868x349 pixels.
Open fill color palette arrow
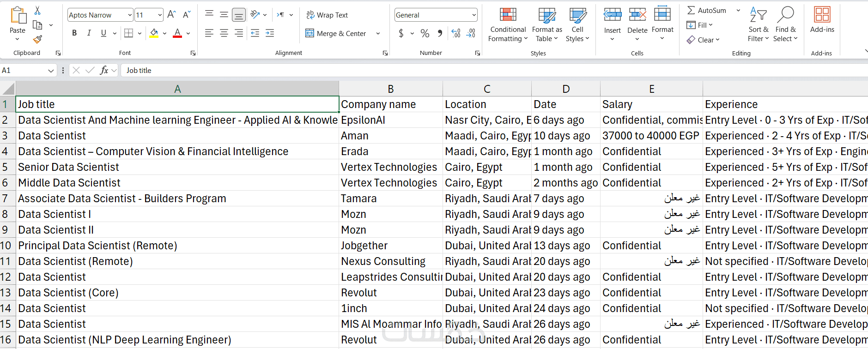click(164, 33)
